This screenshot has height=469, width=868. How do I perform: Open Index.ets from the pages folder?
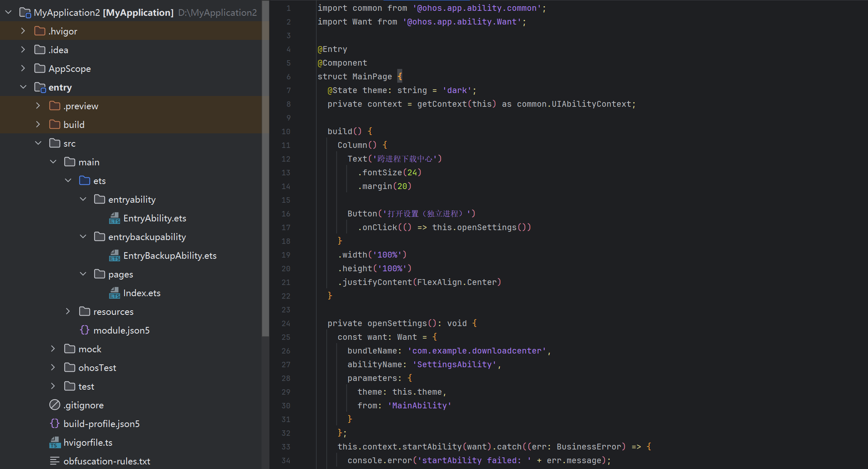point(142,293)
